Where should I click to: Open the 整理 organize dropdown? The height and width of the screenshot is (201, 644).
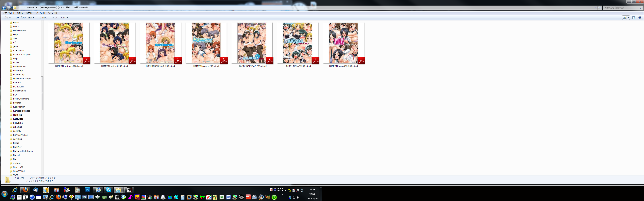click(x=7, y=17)
